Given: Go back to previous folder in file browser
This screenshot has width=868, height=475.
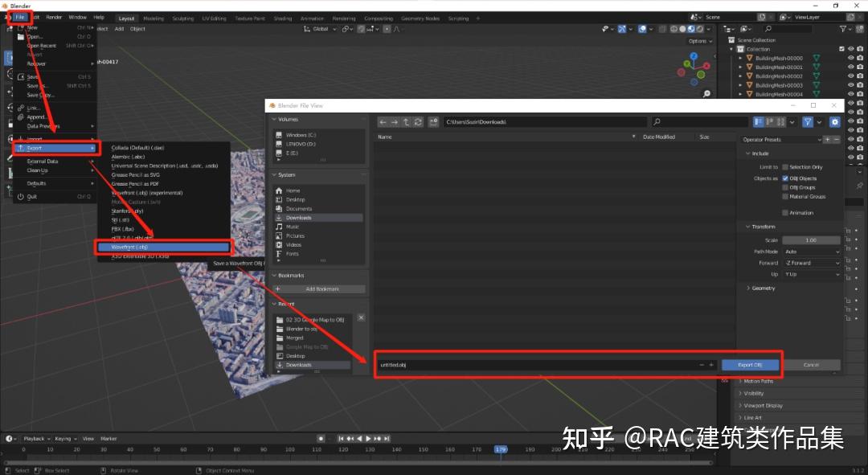Looking at the screenshot, I should [383, 122].
